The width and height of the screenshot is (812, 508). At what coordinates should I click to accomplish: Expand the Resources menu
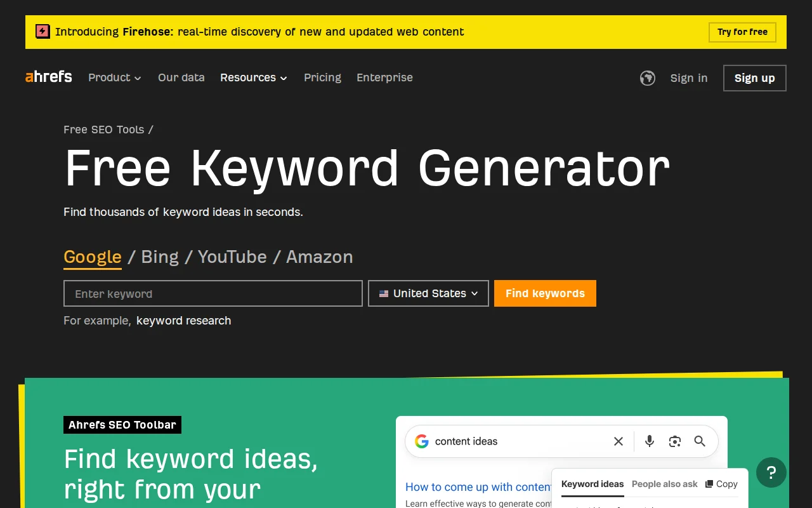(253, 77)
